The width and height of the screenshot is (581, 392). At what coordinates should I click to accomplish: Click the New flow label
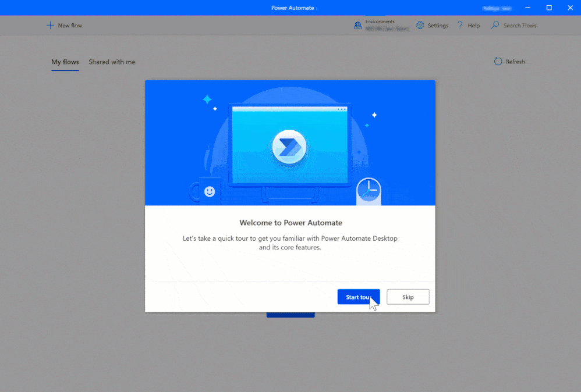69,25
